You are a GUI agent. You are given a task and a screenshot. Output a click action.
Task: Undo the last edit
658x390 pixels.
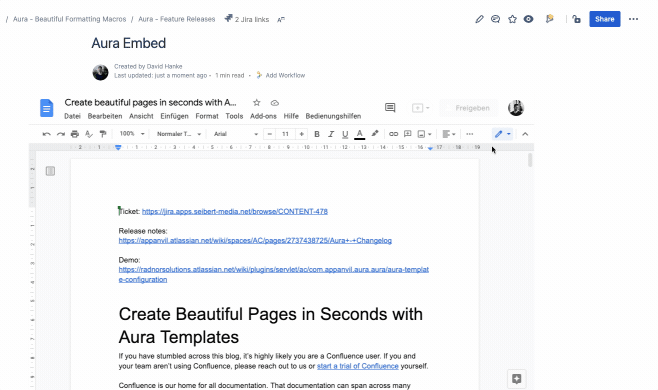click(47, 134)
